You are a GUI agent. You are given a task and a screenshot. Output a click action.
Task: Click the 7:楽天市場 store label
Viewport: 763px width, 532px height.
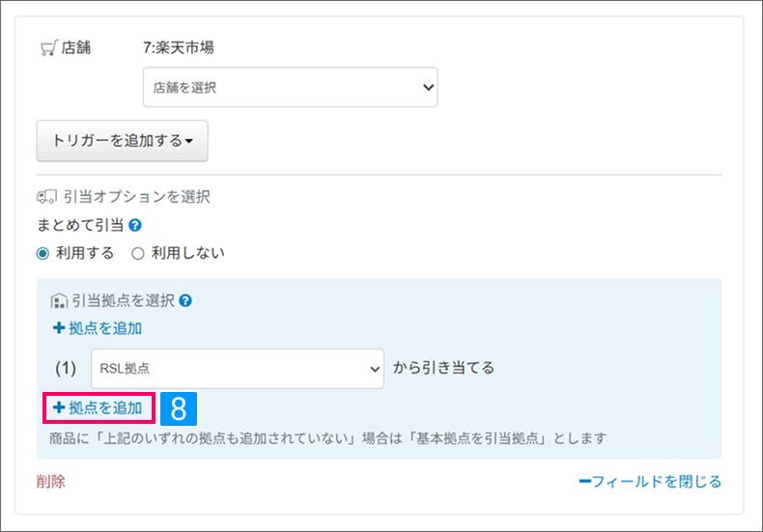178,47
